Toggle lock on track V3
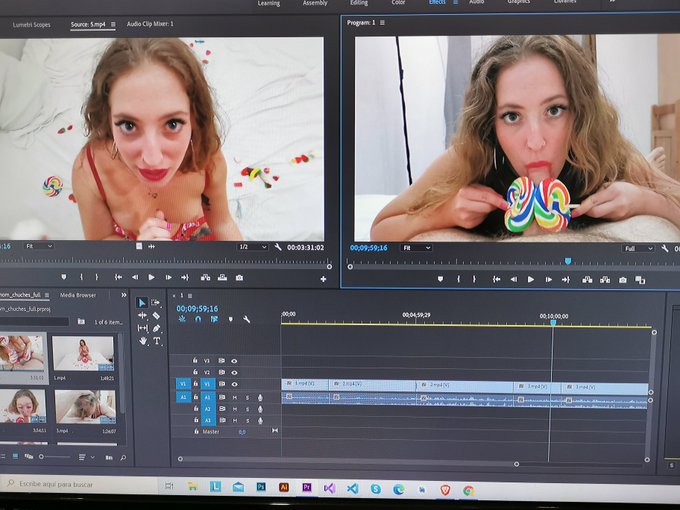This screenshot has height=510, width=680. [195, 360]
